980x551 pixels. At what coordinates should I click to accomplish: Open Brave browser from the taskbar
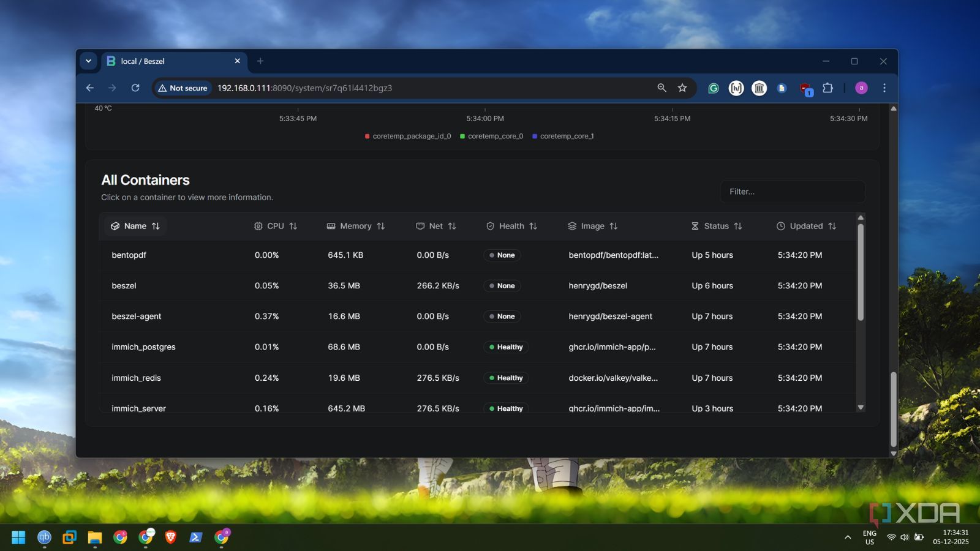[170, 537]
